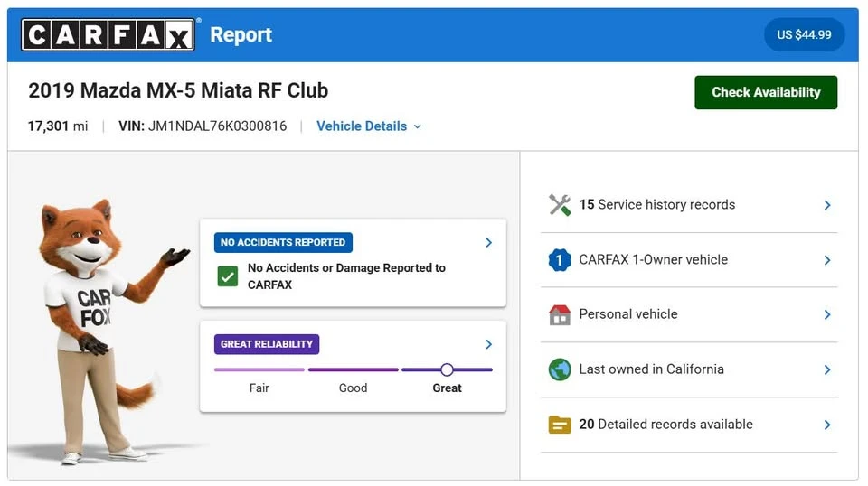
Task: Click the Good segment of reliability scale
Action: (354, 369)
